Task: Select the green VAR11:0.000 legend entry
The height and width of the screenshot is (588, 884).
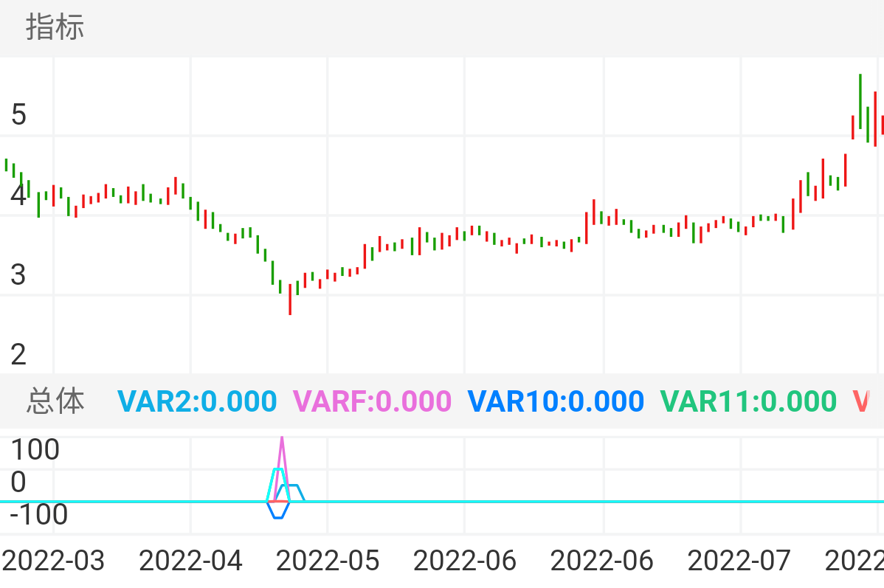Action: tap(747, 401)
